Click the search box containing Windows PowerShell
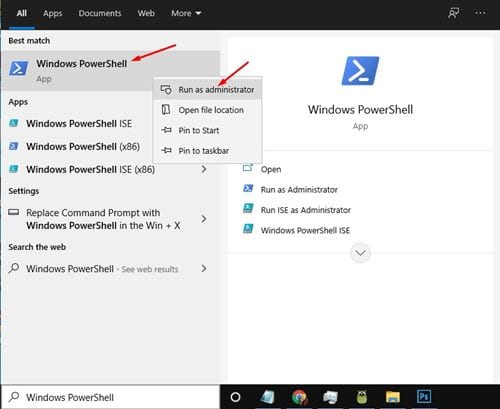Screen dimensions: 500x409 111,397
